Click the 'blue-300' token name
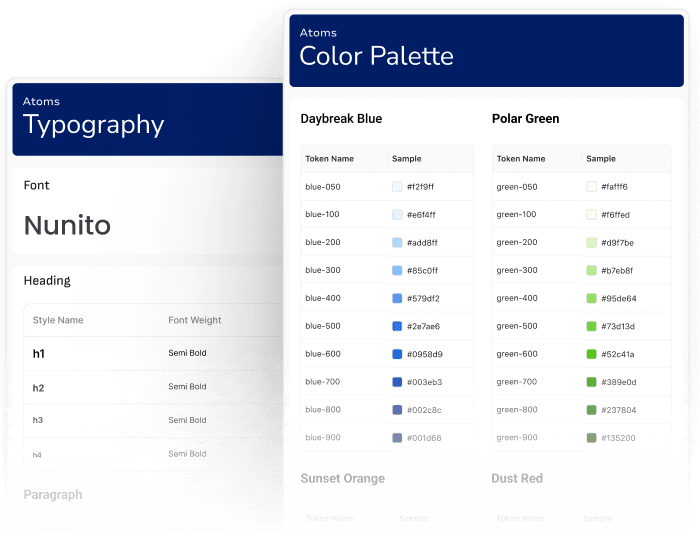 pos(323,270)
